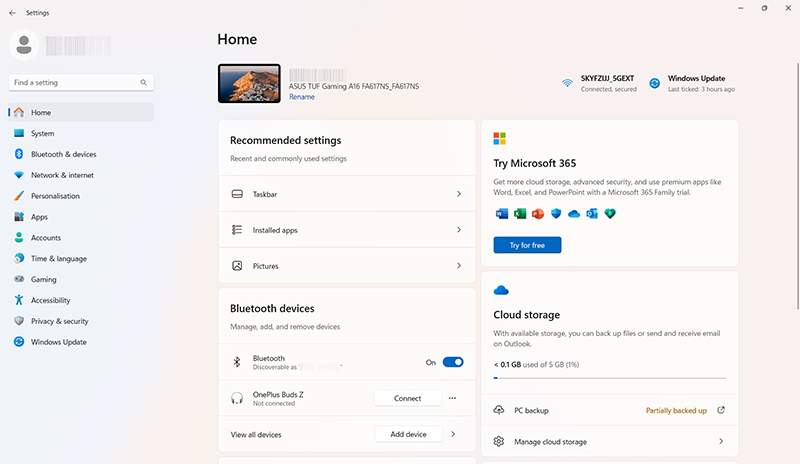Click the SKYFZUJ_5GEXT network name
The image size is (800, 464).
[607, 78]
